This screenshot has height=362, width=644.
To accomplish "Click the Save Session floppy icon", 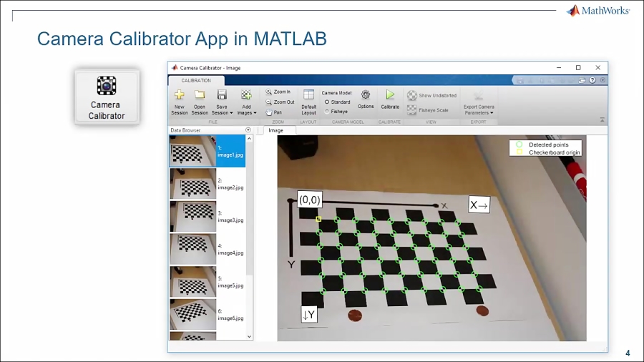I will 222,95.
